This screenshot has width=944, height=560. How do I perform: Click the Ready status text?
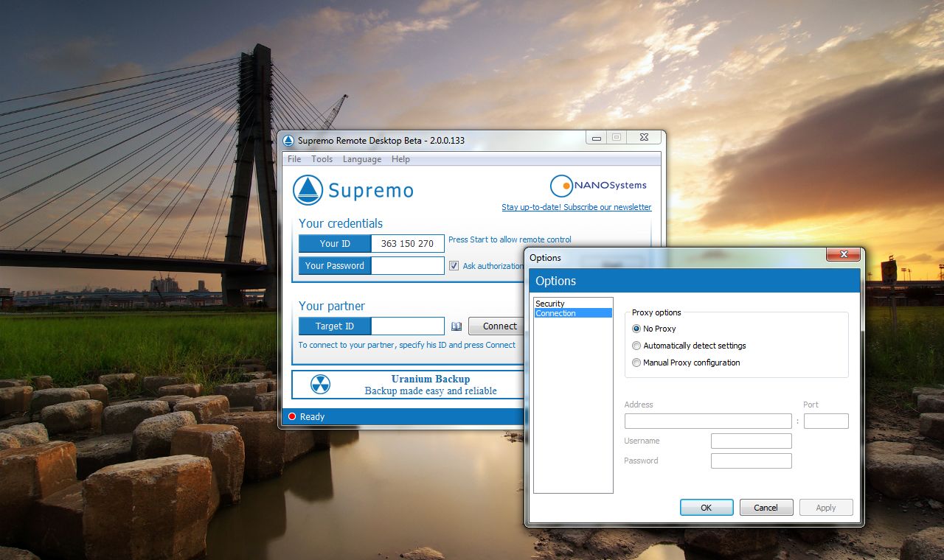click(312, 417)
